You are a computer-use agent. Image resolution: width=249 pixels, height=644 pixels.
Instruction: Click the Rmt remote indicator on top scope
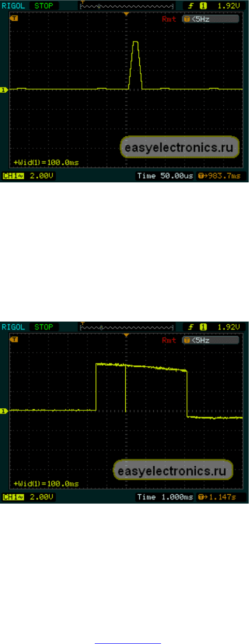169,19
